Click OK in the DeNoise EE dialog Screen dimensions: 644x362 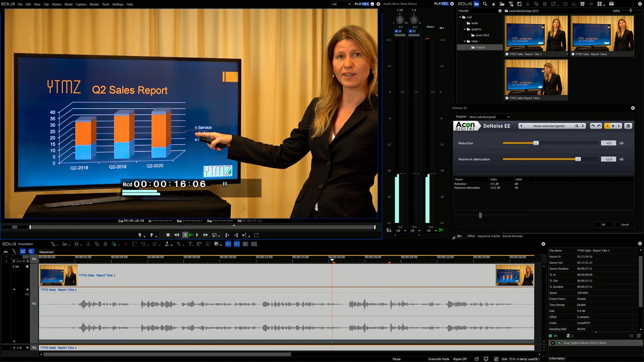603,224
